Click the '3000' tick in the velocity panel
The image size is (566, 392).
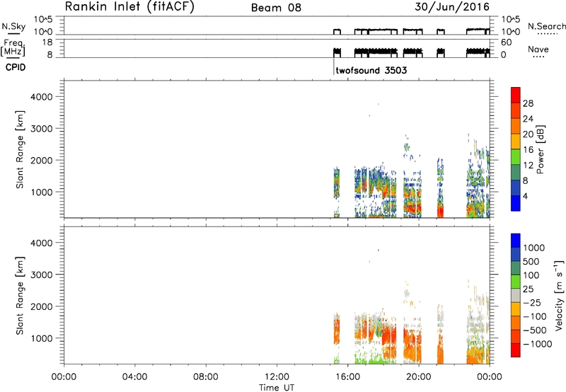tap(42, 275)
